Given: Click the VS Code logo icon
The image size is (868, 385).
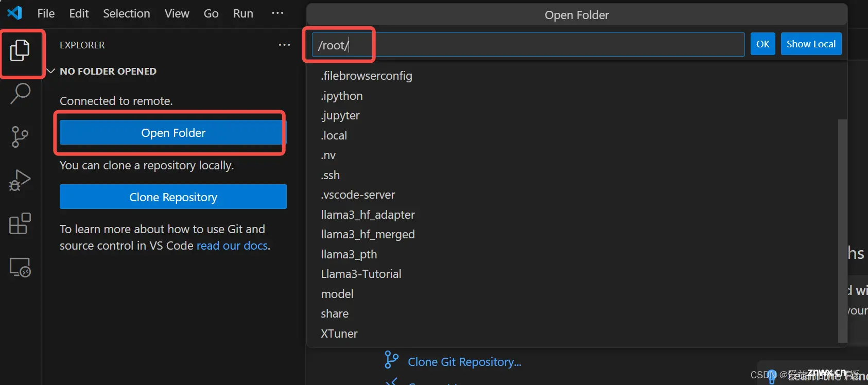Looking at the screenshot, I should click(15, 13).
